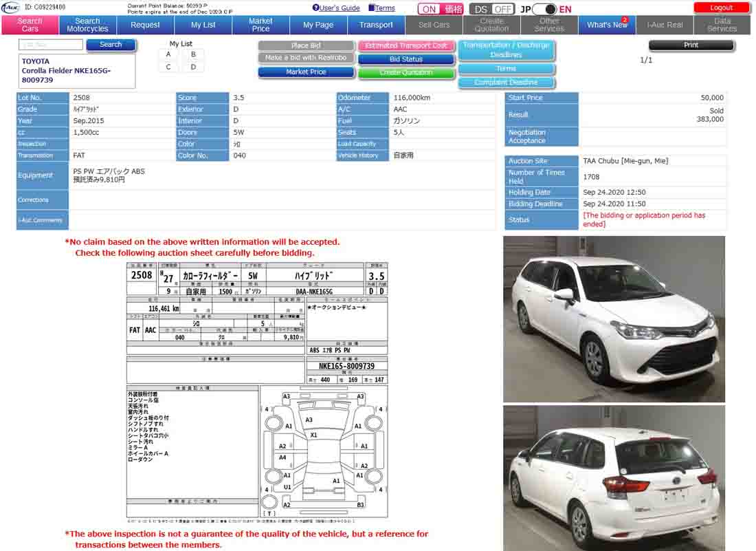Click the number of times held 1708

point(591,177)
